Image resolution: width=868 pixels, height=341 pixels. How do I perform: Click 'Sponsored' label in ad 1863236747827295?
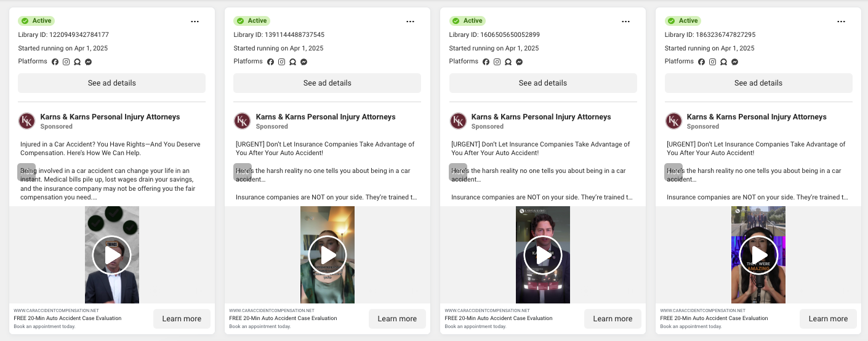(x=702, y=127)
